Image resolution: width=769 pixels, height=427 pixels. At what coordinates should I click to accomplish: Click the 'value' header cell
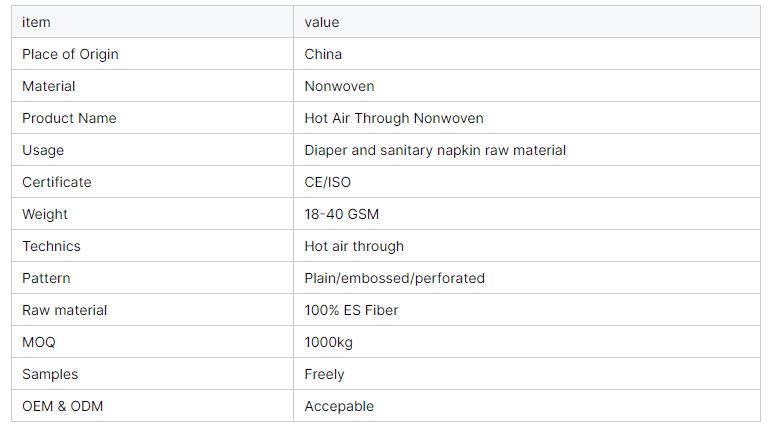click(x=322, y=22)
